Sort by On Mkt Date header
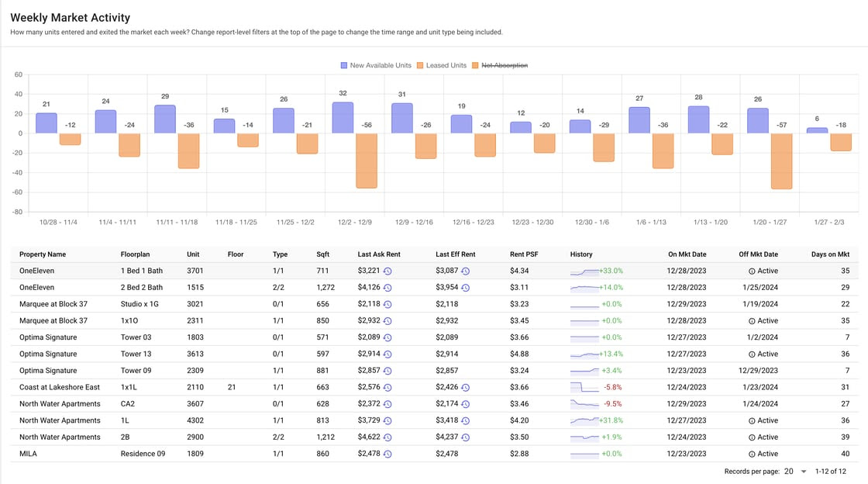Viewport: 868px width, 484px height. tap(687, 254)
